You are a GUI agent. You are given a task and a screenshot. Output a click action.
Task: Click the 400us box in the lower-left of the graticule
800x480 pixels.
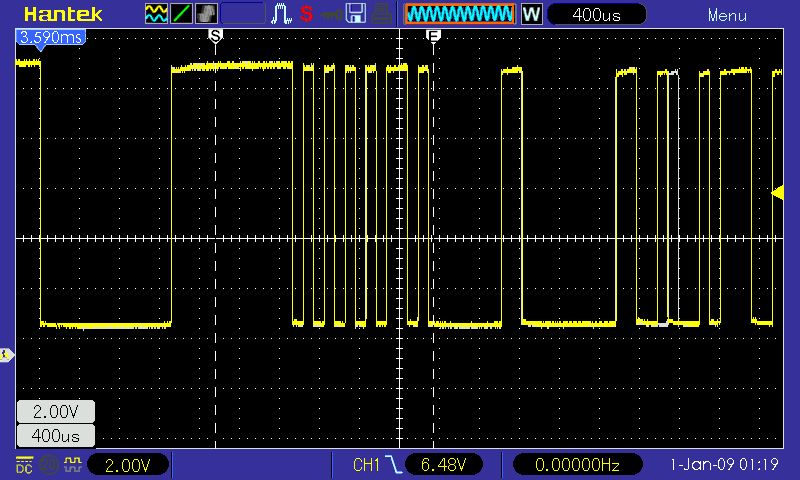tap(56, 436)
